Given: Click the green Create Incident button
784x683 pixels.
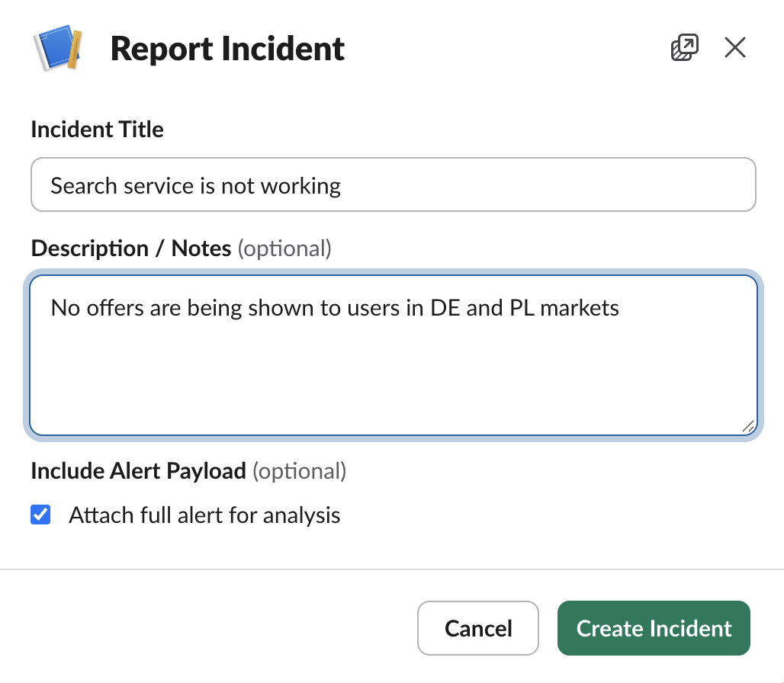Looking at the screenshot, I should pyautogui.click(x=653, y=628).
